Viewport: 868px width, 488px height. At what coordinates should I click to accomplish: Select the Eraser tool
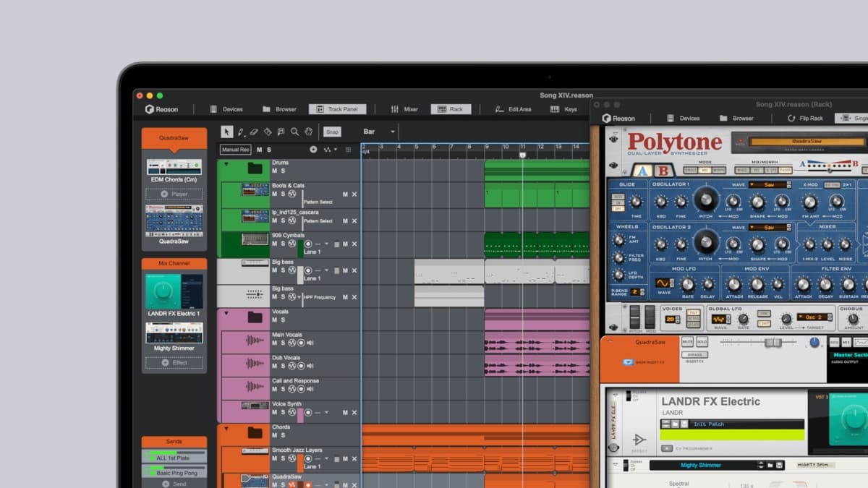[254, 132]
